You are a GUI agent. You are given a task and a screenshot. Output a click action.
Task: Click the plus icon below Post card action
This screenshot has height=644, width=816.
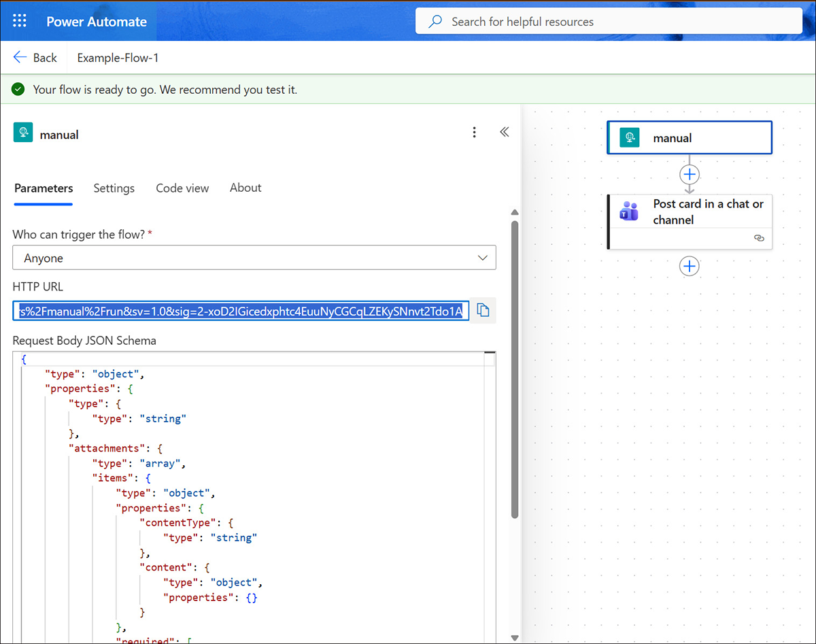689,266
